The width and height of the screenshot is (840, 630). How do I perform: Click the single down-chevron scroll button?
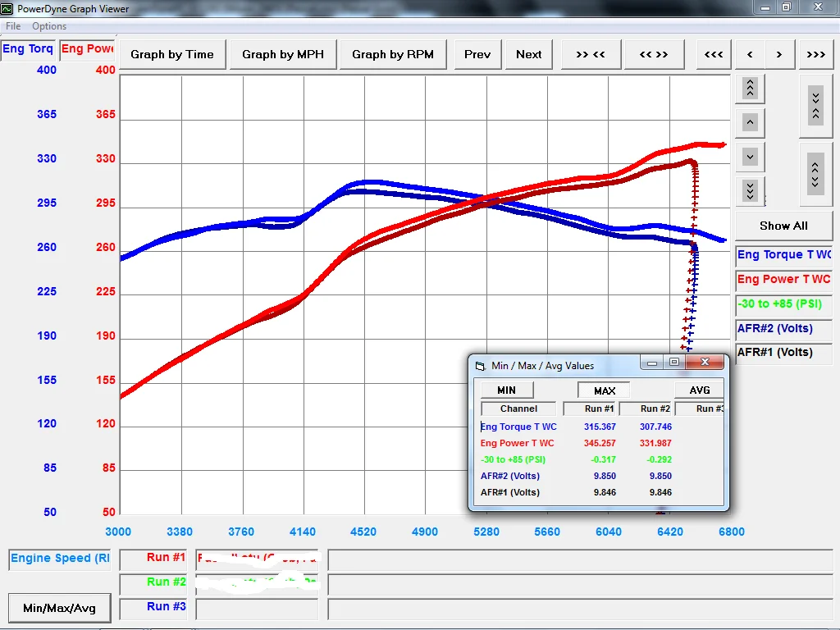pyautogui.click(x=750, y=157)
